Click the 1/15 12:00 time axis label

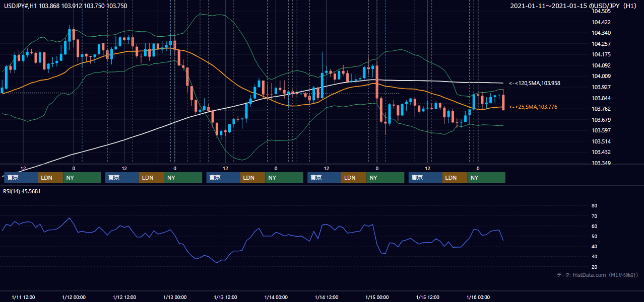coord(428,297)
